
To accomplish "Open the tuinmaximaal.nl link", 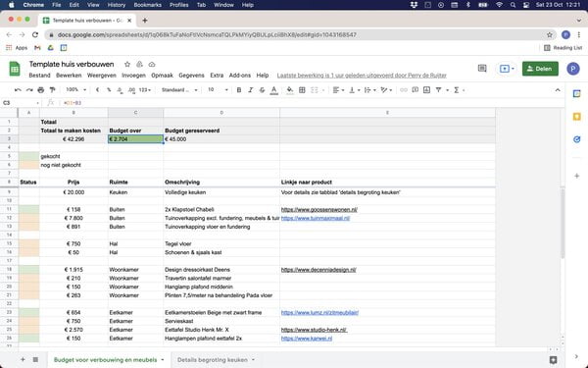I will [316, 218].
